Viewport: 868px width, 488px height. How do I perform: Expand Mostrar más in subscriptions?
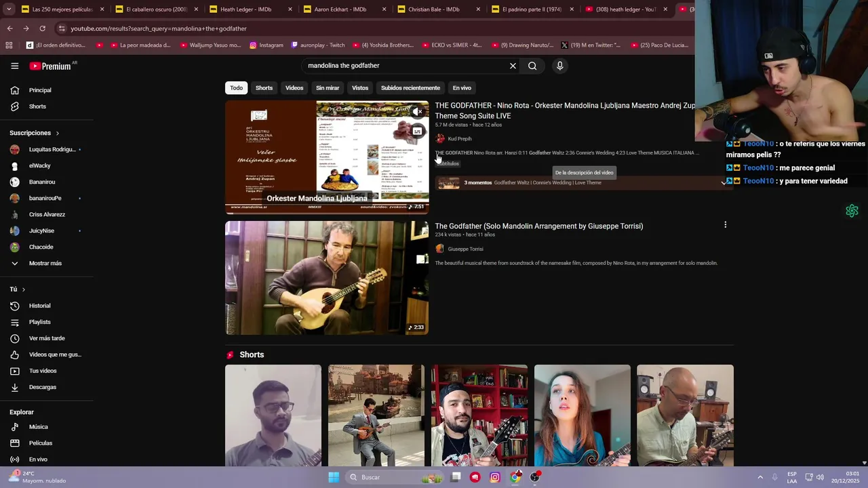pos(45,263)
